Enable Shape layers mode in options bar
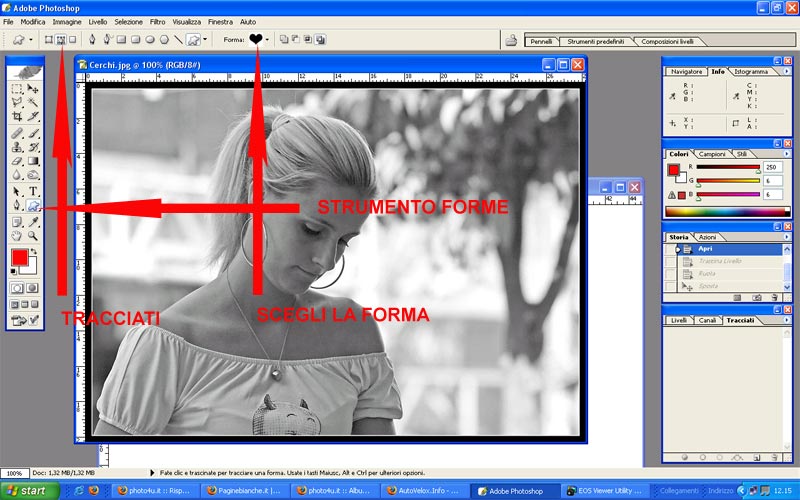800x500 pixels. (x=48, y=39)
